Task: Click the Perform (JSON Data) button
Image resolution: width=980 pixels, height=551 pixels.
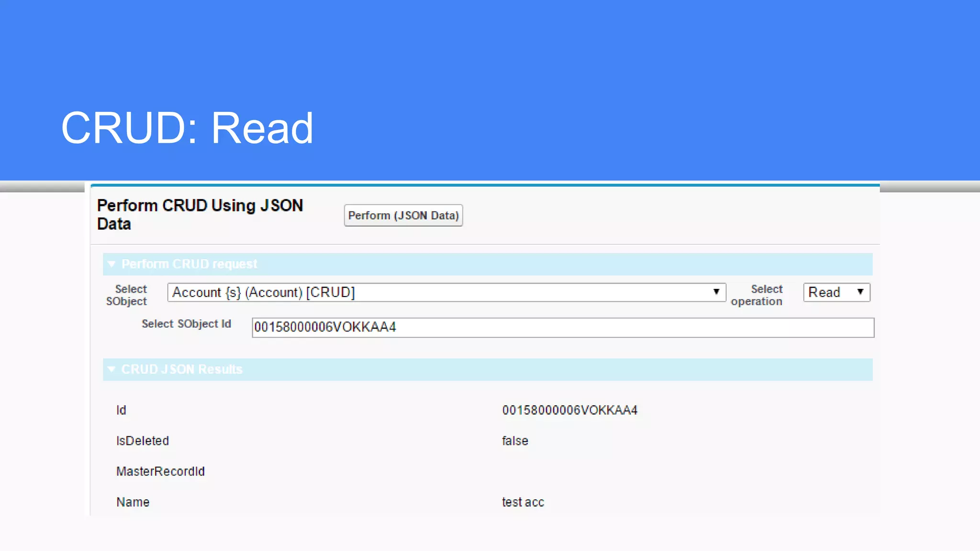Action: (403, 216)
